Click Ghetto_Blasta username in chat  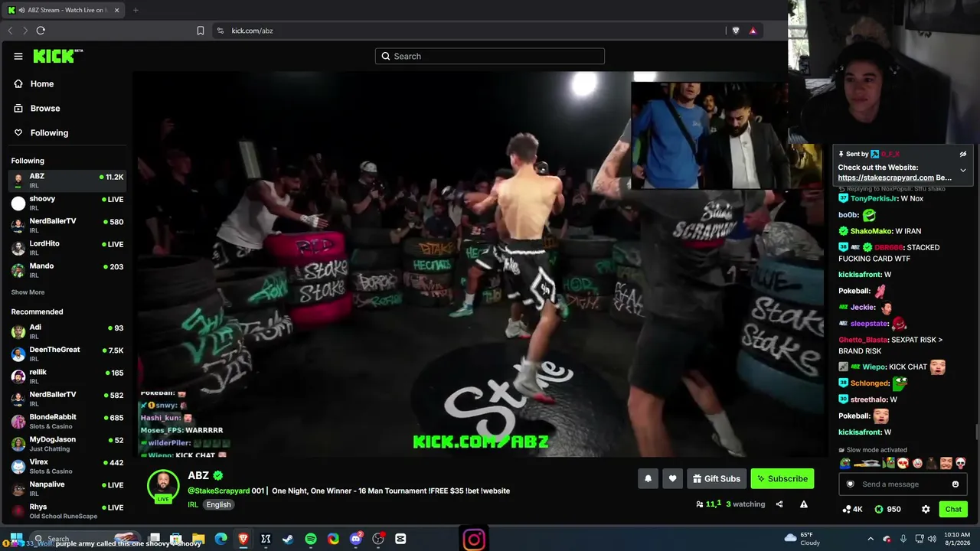pyautogui.click(x=864, y=340)
